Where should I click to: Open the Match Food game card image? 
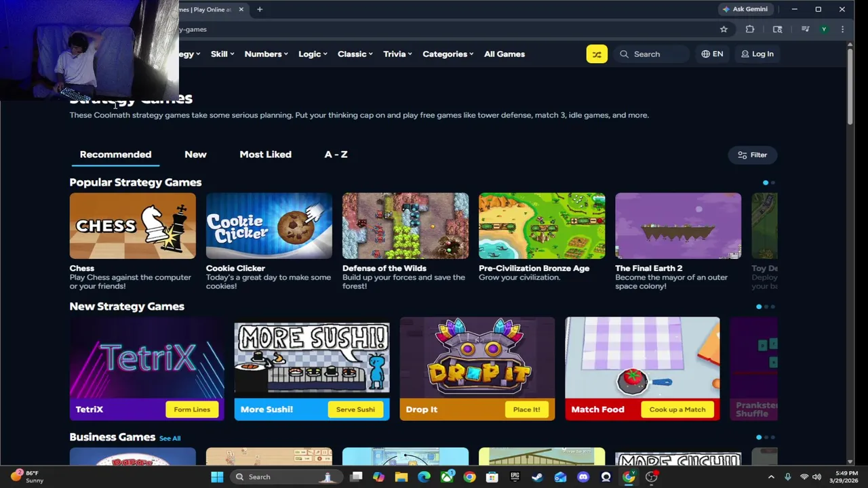(642, 357)
